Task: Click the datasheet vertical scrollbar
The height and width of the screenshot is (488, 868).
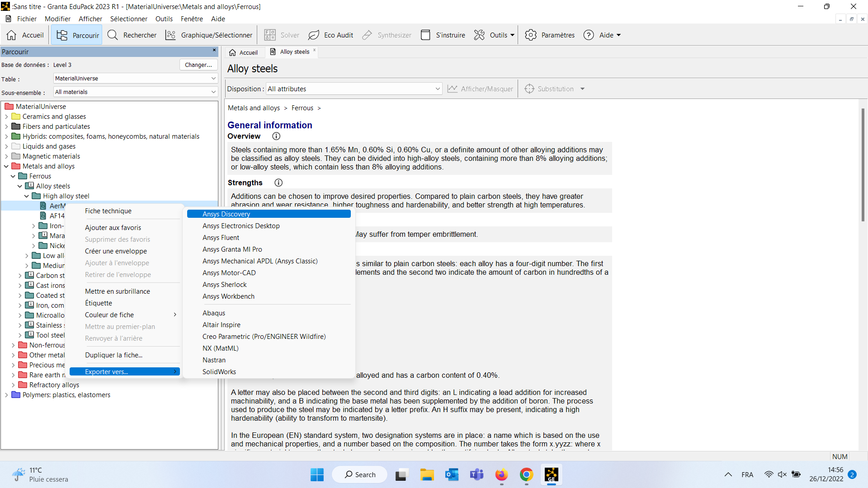Action: click(x=863, y=165)
